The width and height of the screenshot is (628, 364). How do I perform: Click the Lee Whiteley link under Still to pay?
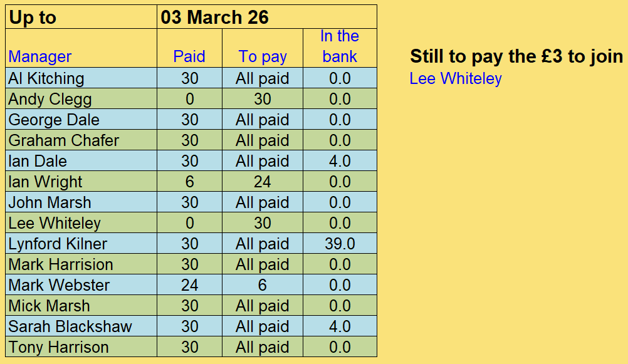click(x=455, y=78)
